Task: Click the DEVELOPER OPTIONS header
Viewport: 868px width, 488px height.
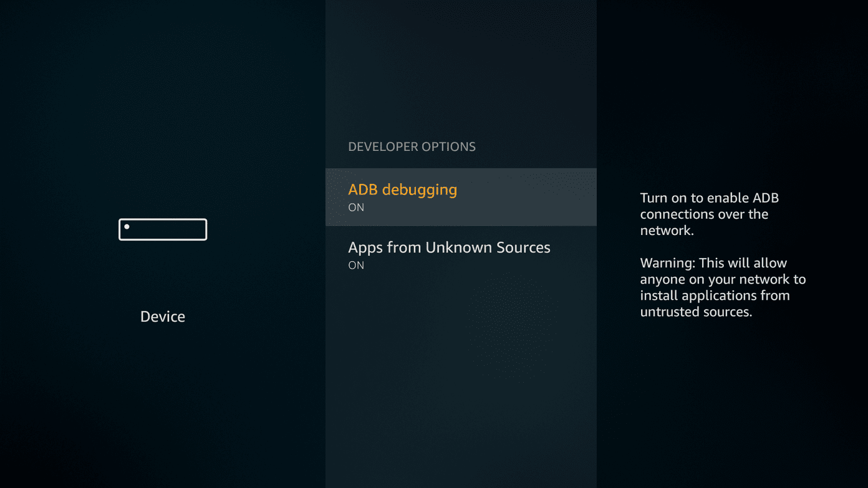Action: point(412,147)
